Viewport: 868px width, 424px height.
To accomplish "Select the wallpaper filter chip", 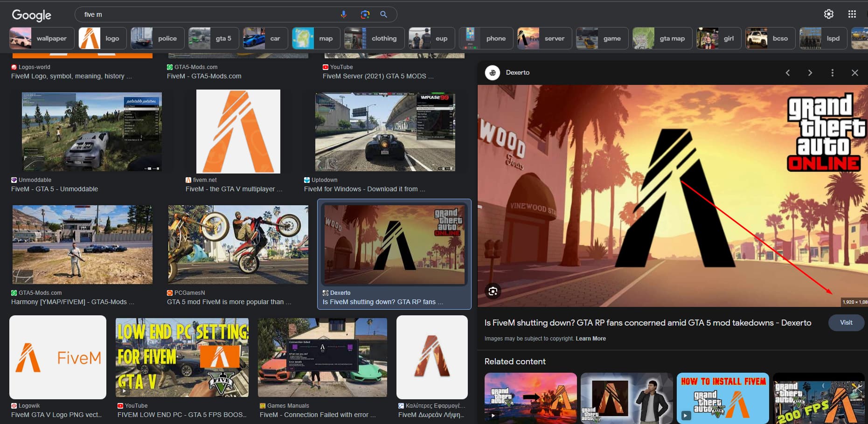I will click(x=42, y=38).
